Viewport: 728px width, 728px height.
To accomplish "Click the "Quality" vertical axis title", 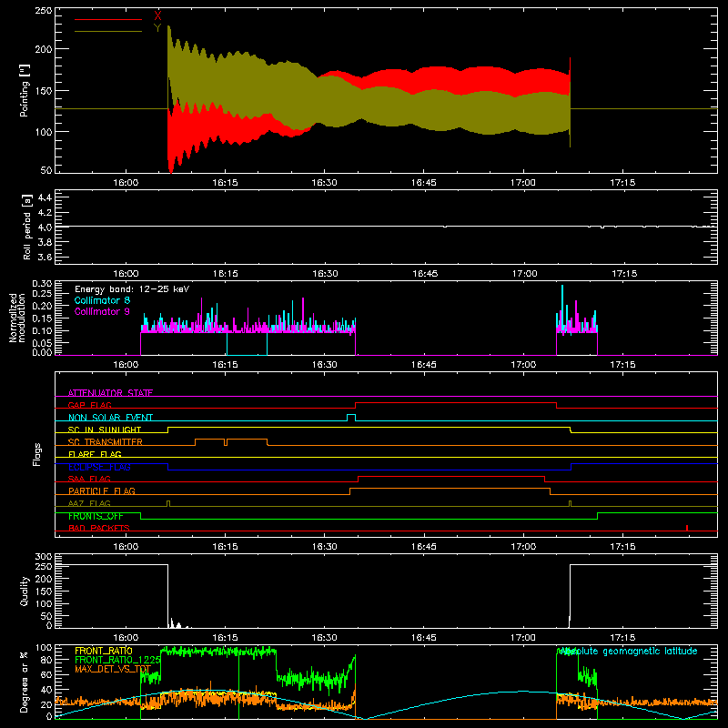I will (x=25, y=591).
